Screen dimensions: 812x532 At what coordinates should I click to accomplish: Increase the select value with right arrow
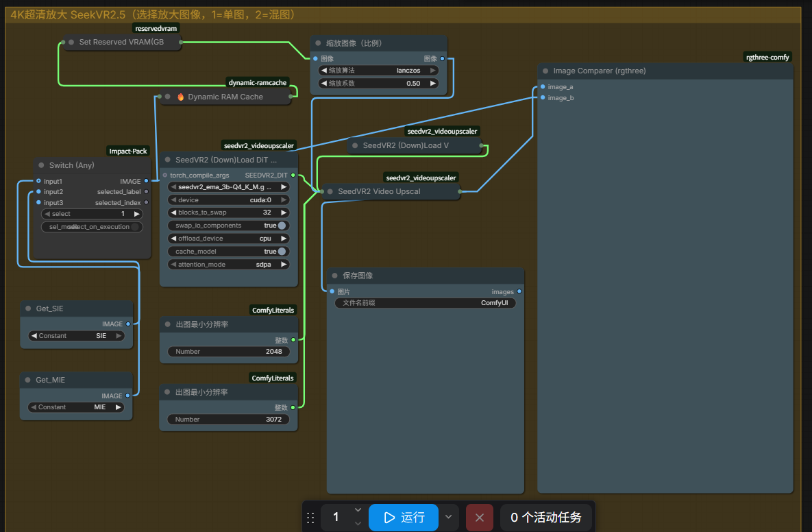pos(137,214)
